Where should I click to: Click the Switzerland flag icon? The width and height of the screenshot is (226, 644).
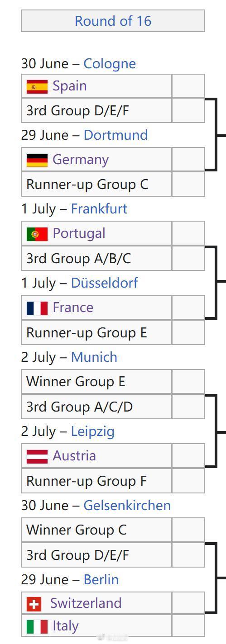click(x=34, y=604)
